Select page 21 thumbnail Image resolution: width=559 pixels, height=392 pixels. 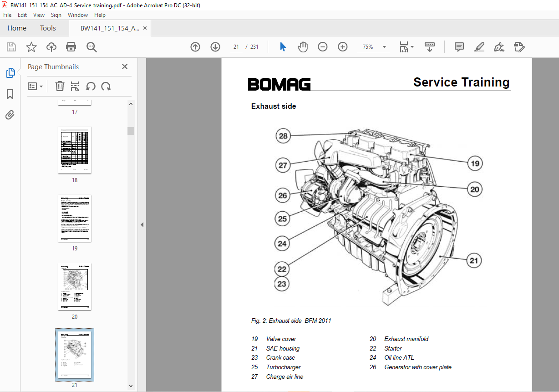coord(75,355)
